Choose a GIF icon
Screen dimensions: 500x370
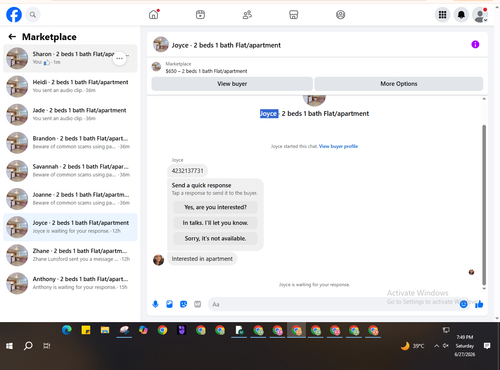(198, 304)
